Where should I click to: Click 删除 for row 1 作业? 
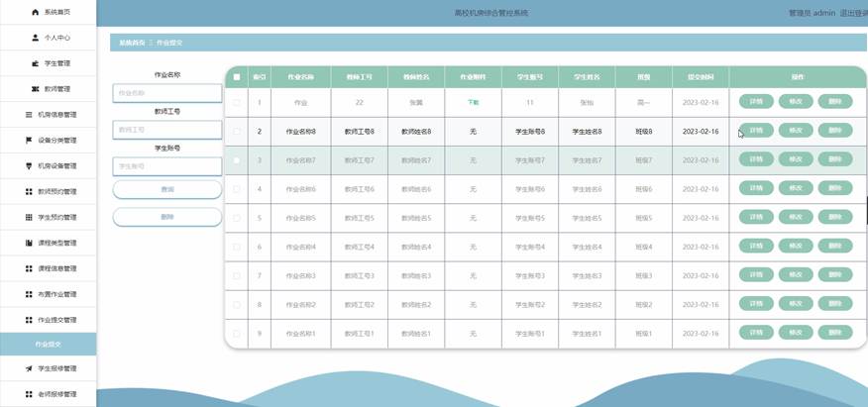(835, 102)
